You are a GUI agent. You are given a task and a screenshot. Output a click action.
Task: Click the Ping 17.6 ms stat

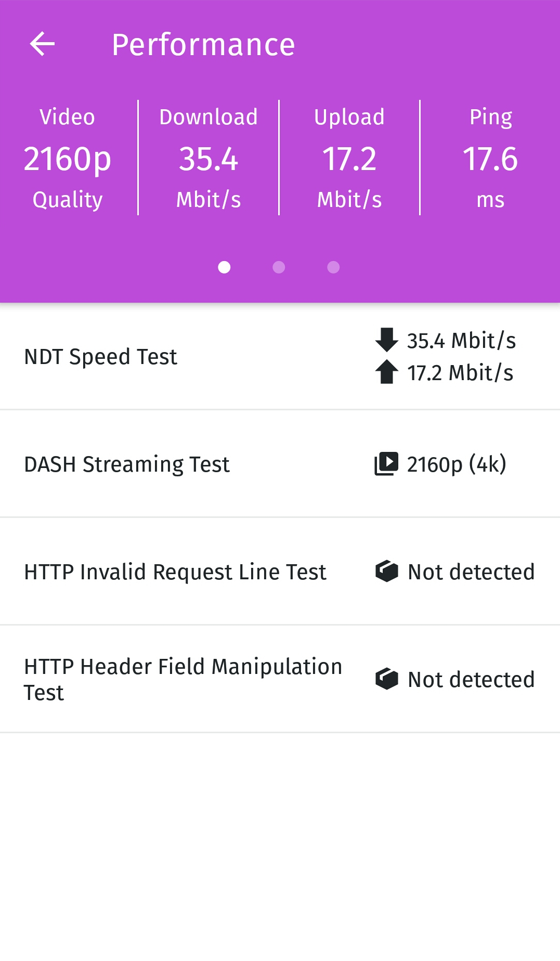pyautogui.click(x=490, y=158)
